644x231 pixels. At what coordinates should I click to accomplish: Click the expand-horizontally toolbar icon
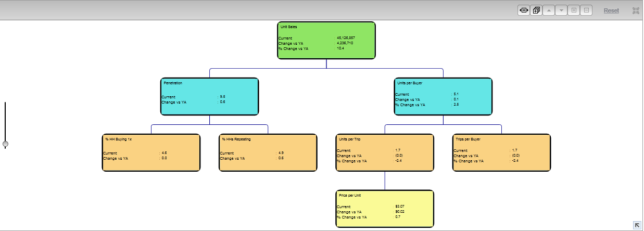tap(523, 10)
